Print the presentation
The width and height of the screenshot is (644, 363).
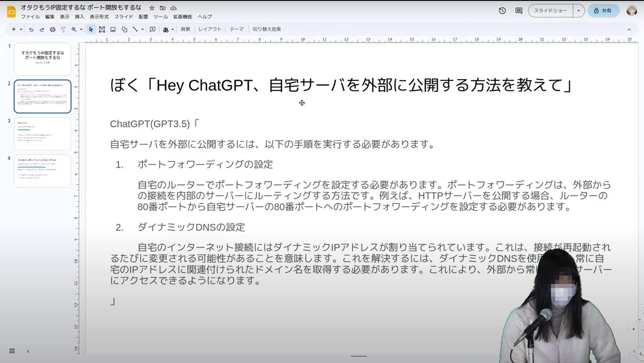point(52,29)
